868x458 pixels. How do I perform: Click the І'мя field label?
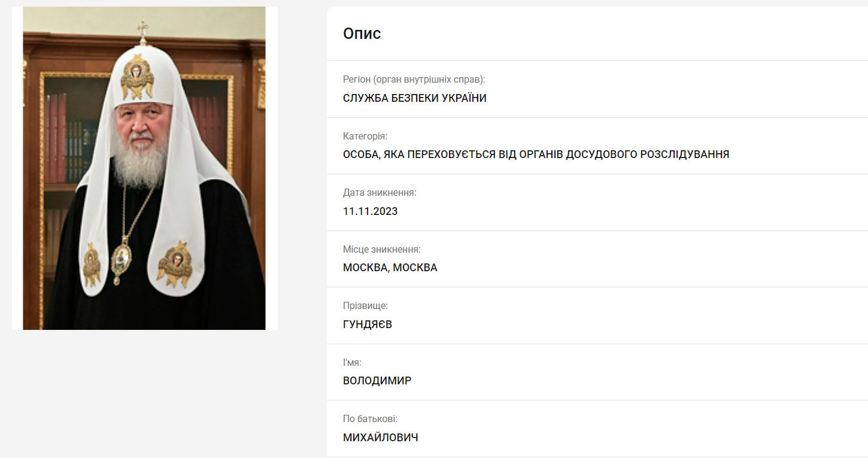[352, 362]
